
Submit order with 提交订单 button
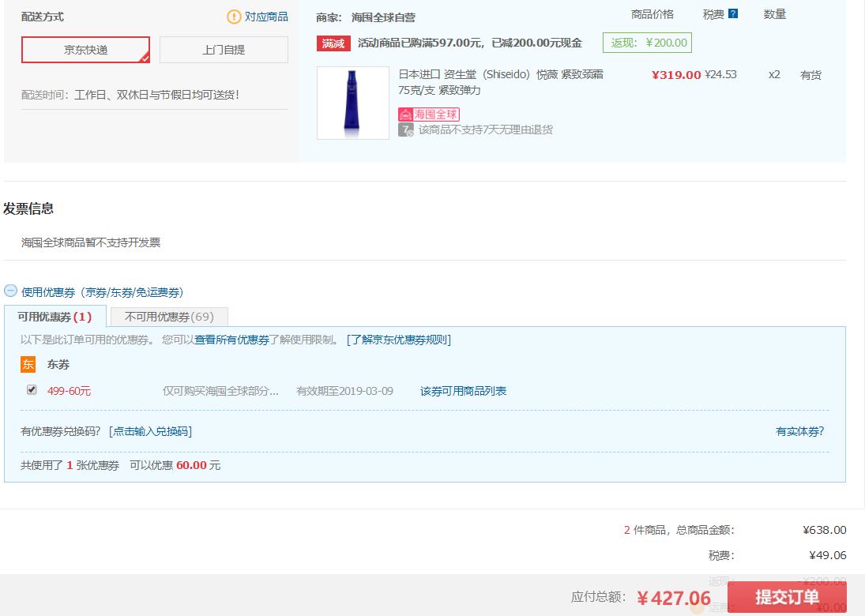(788, 597)
